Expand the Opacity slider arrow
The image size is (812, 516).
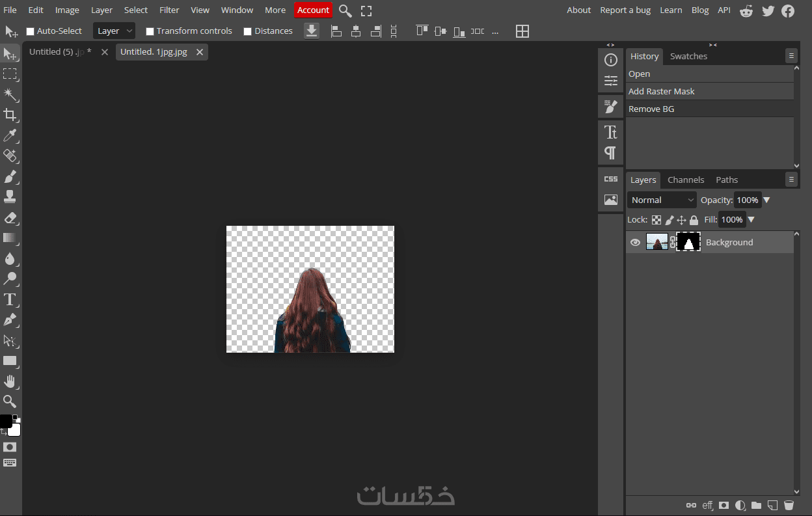[766, 200]
